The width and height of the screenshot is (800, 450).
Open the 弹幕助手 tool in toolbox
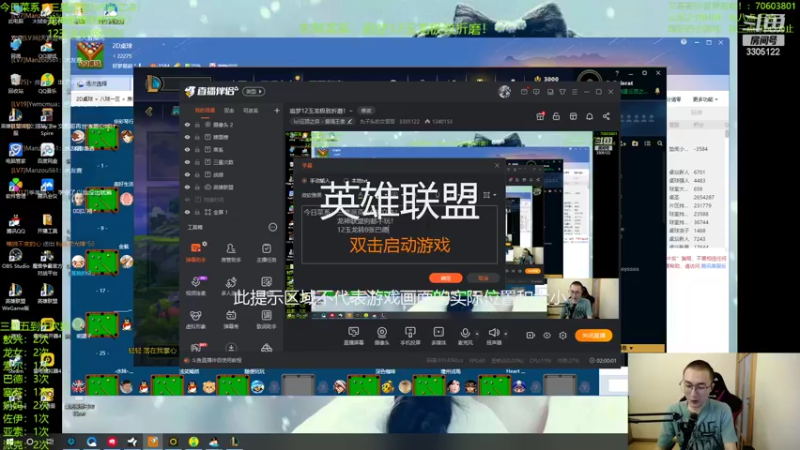click(x=196, y=252)
